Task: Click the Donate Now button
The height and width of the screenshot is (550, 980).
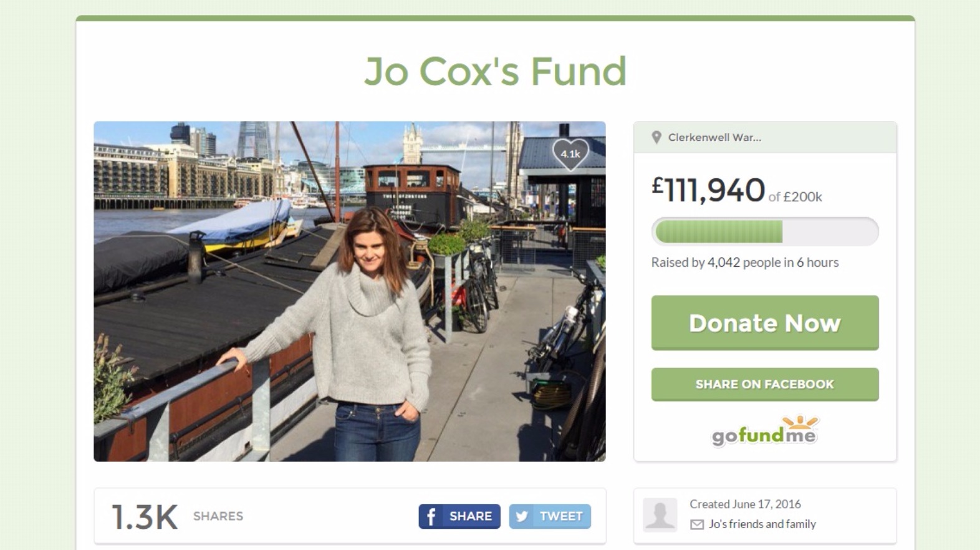Action: click(x=765, y=322)
